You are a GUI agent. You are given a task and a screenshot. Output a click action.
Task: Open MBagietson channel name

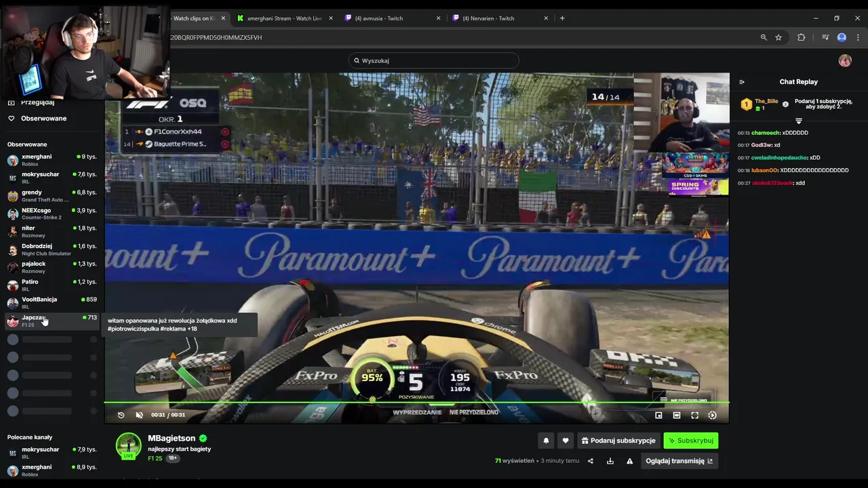(x=172, y=439)
